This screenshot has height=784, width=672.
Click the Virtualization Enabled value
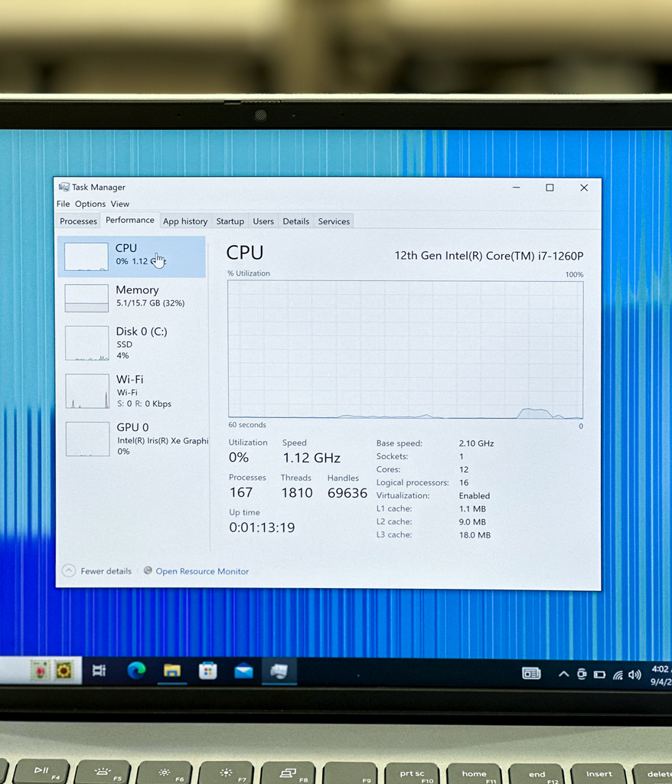point(475,495)
